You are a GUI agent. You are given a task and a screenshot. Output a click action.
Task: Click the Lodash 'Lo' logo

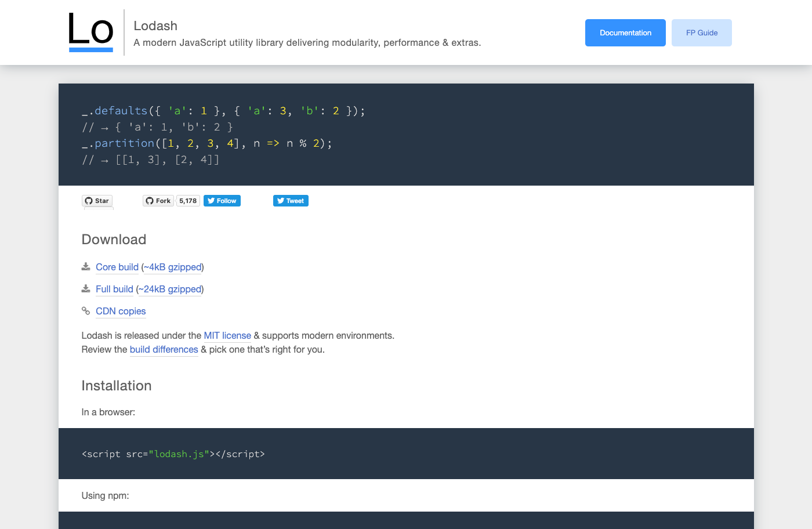pos(91,32)
